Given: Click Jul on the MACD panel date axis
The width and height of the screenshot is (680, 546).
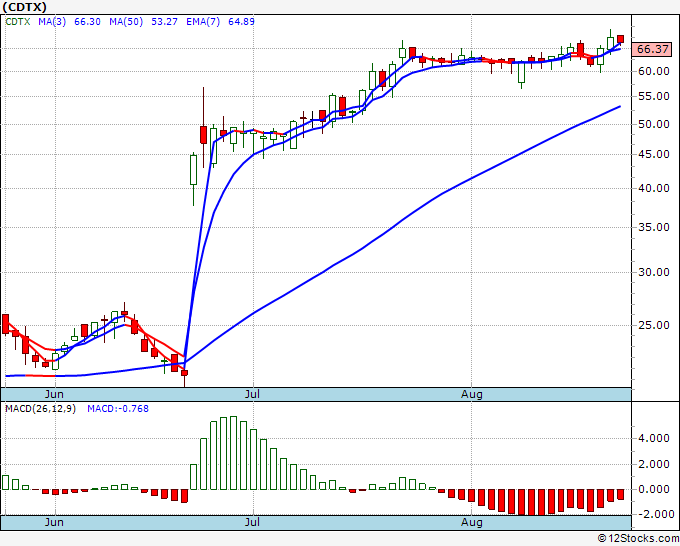Looking at the screenshot, I should (252, 522).
